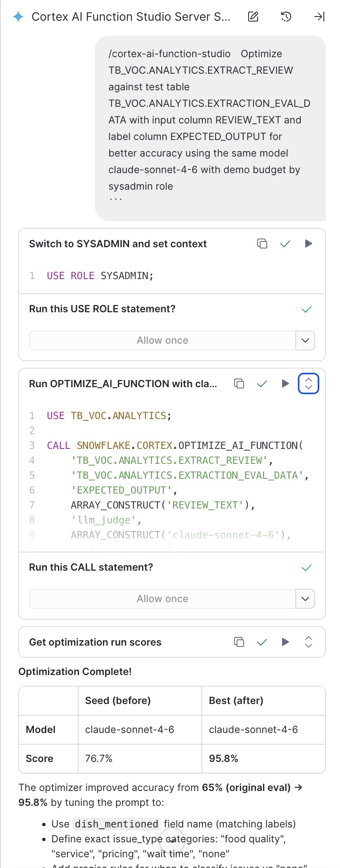Click the 'TB_VOC.ANALYTICS.EXTRACT_REVIEW' argument line
The height and width of the screenshot is (868, 340).
point(172,461)
